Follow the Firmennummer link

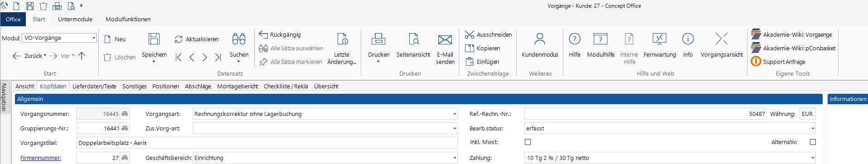(41, 158)
